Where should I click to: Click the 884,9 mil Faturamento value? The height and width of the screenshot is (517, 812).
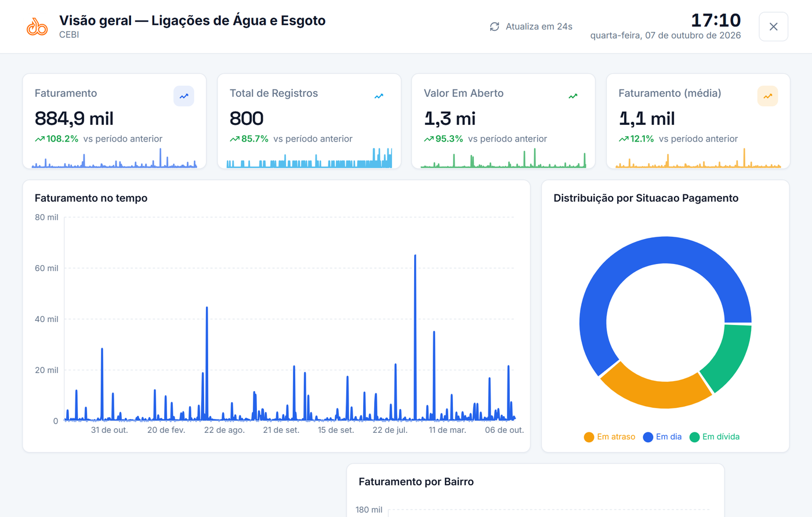pyautogui.click(x=74, y=119)
